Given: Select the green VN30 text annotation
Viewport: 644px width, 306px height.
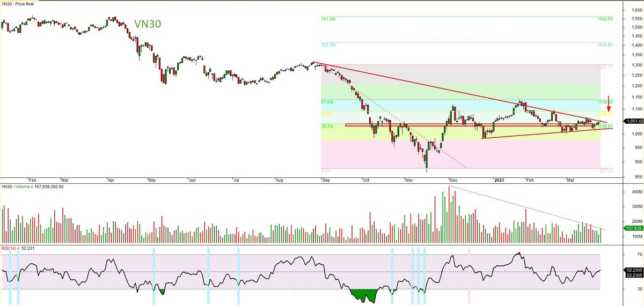Looking at the screenshot, I should tap(147, 24).
